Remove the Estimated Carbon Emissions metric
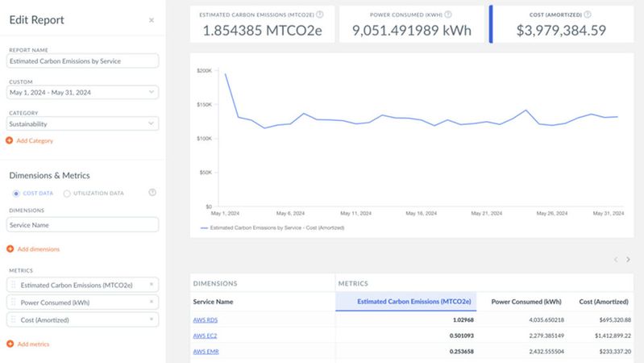Image resolution: width=644 pixels, height=363 pixels. pyautogui.click(x=151, y=285)
